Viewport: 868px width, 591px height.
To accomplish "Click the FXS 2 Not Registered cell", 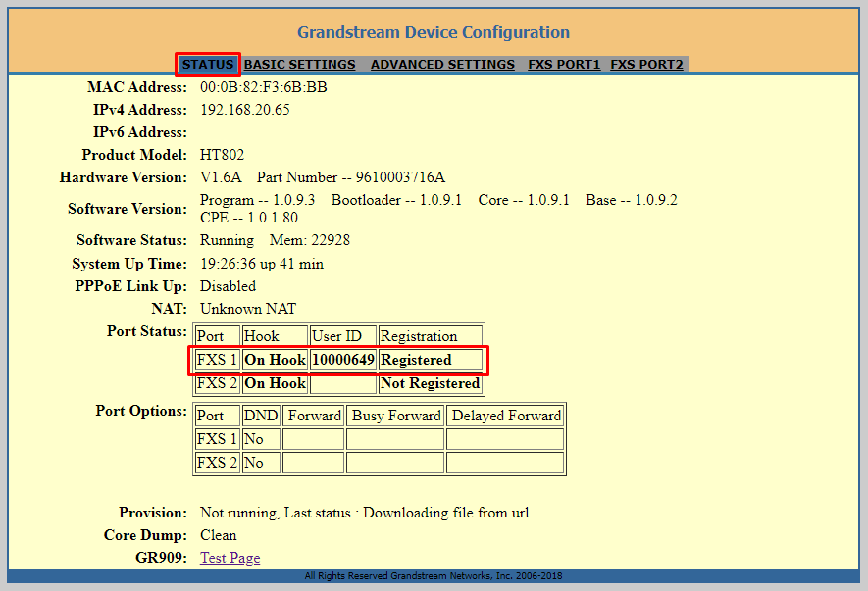I will coord(430,383).
